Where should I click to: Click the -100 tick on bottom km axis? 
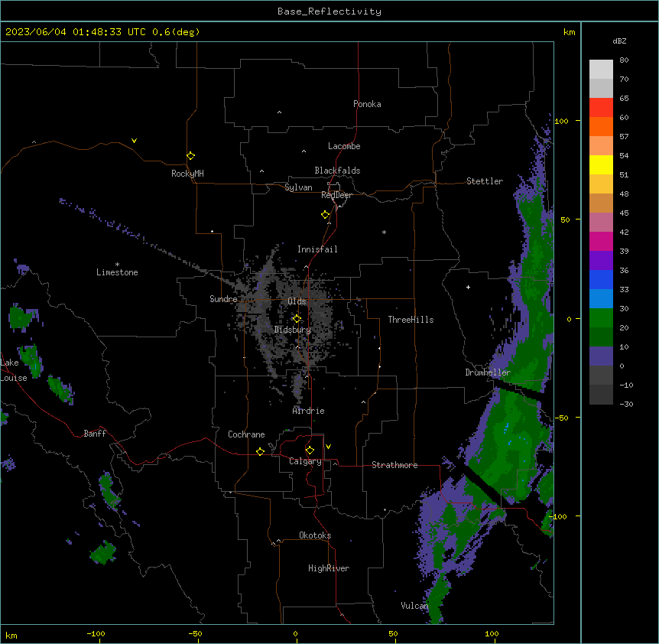tap(96, 633)
